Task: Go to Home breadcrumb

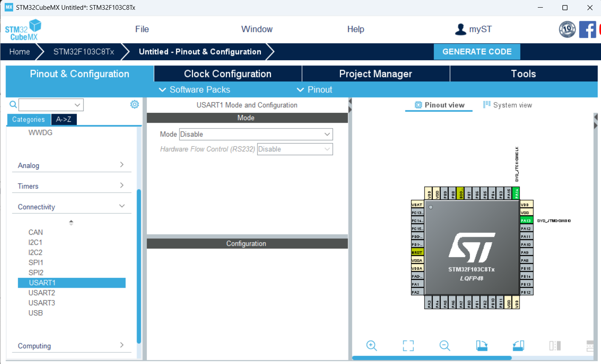Action: (20, 52)
